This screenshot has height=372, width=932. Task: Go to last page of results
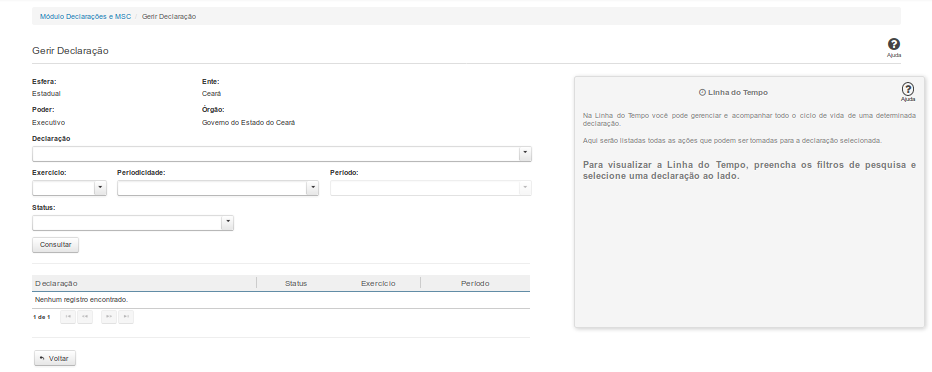[x=126, y=317]
